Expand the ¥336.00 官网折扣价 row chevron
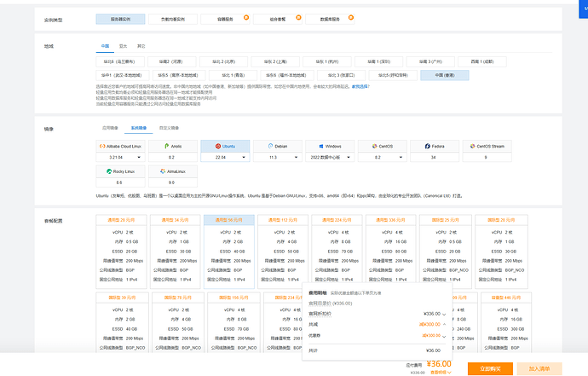 pyautogui.click(x=444, y=314)
